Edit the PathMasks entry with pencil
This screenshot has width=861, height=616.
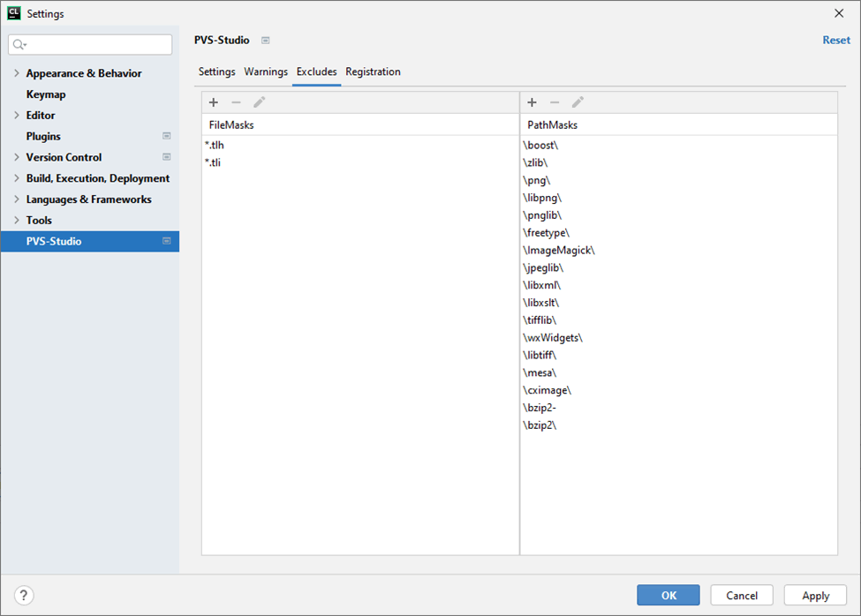coord(578,102)
